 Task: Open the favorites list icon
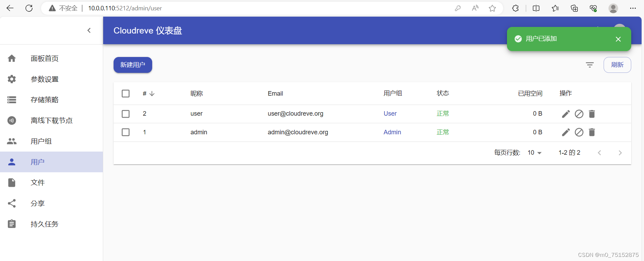coord(555,8)
